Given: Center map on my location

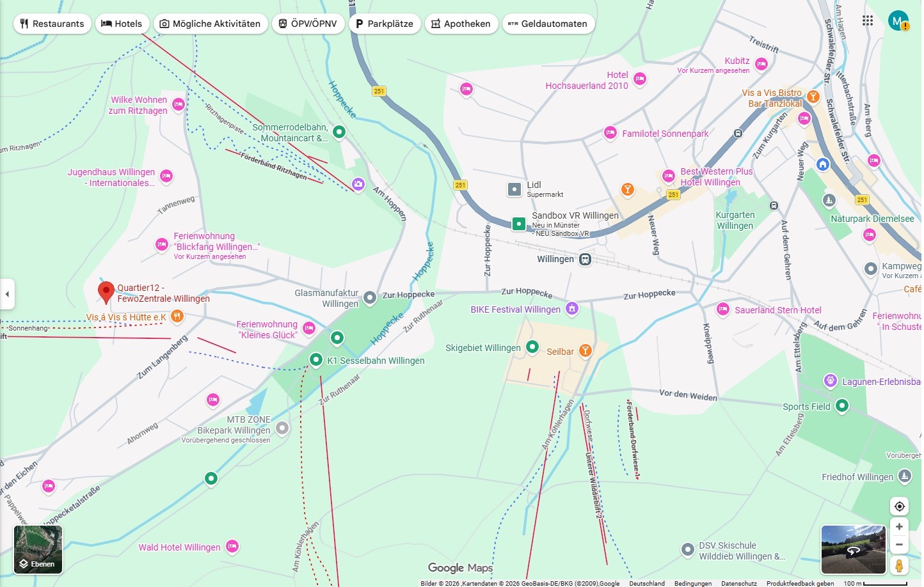Looking at the screenshot, I should 899,506.
